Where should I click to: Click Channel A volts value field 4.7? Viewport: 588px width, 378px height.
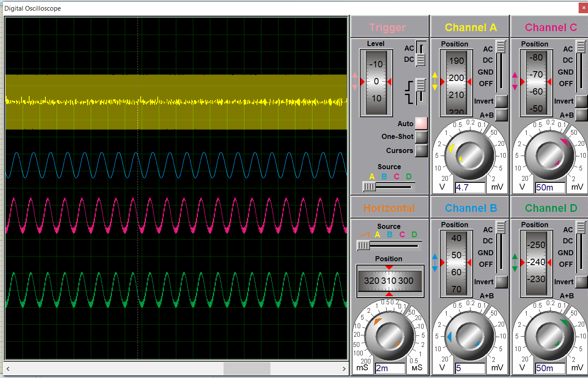[470, 188]
